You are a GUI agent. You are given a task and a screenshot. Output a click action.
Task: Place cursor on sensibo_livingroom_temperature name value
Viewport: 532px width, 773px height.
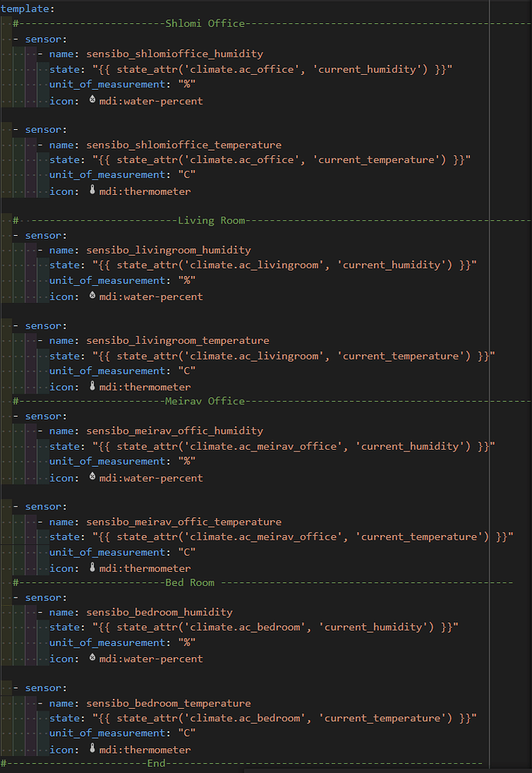pos(178,341)
